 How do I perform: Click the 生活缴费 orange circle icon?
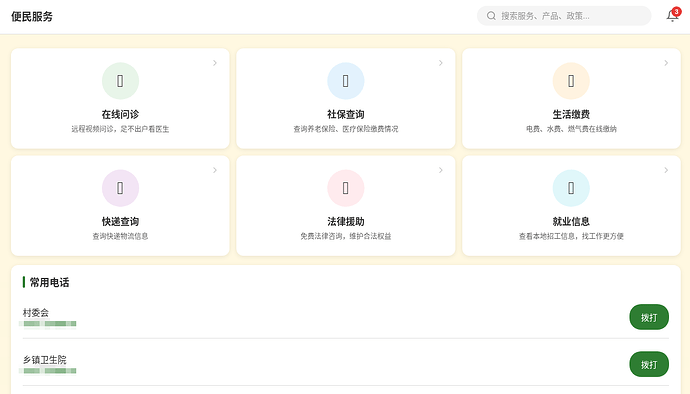(x=571, y=81)
